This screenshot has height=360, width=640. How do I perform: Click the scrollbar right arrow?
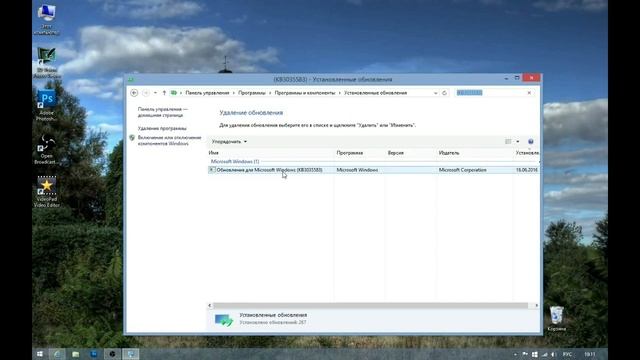536,305
